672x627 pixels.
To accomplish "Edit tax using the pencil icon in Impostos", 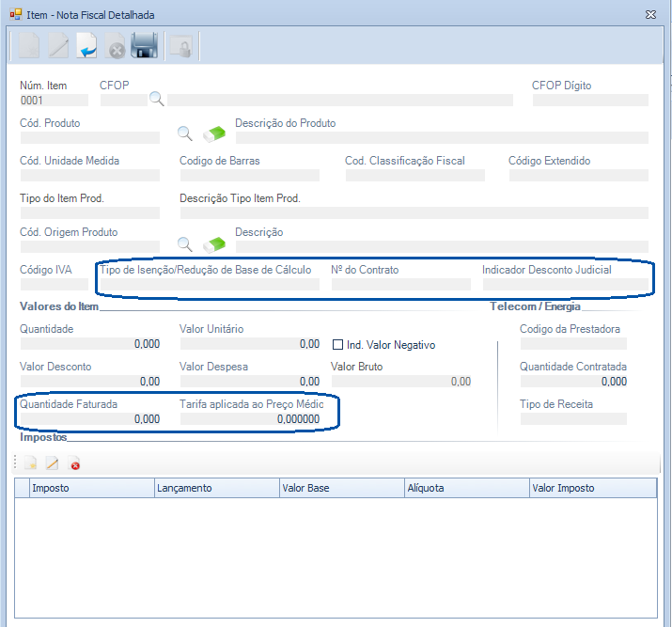I will coord(53,463).
